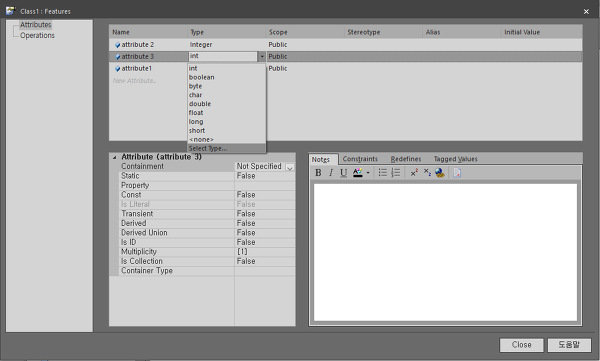The image size is (600, 361).
Task: Open the Containment dropdown
Action: [290, 167]
